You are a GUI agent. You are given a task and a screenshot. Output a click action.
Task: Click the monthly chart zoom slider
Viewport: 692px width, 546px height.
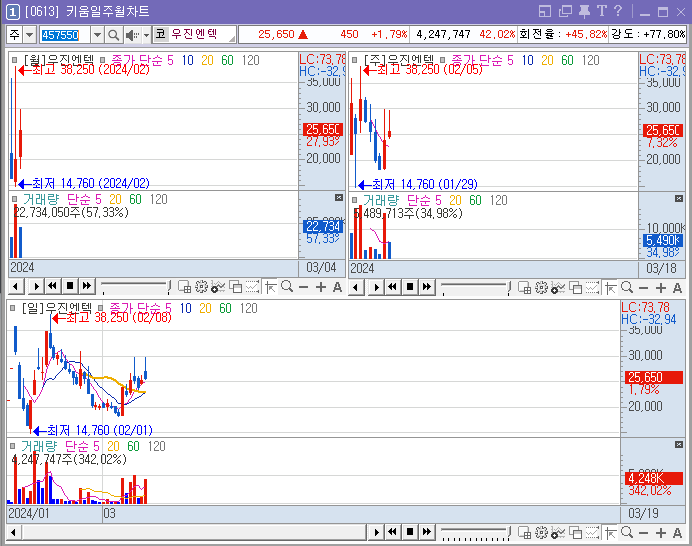click(135, 287)
